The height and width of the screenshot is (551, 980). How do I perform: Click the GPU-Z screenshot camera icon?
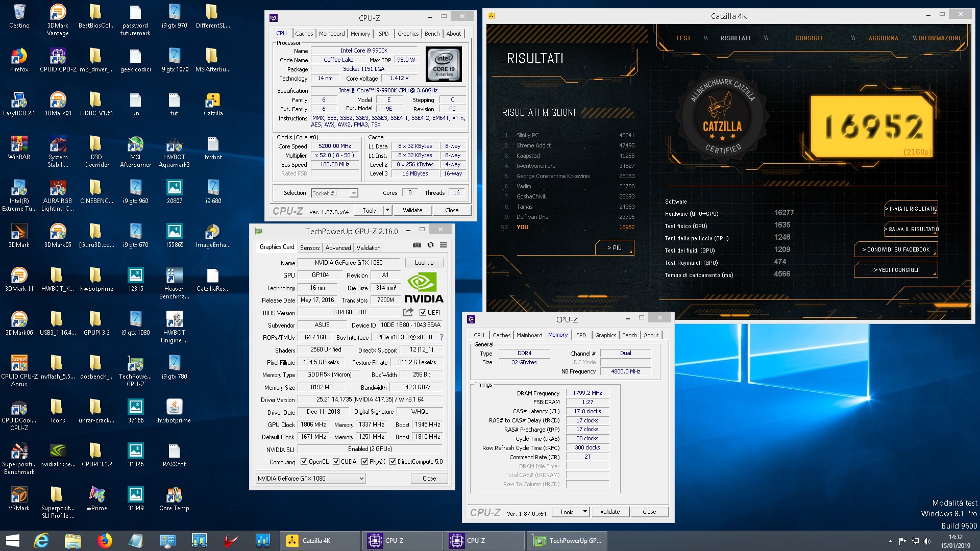417,245
